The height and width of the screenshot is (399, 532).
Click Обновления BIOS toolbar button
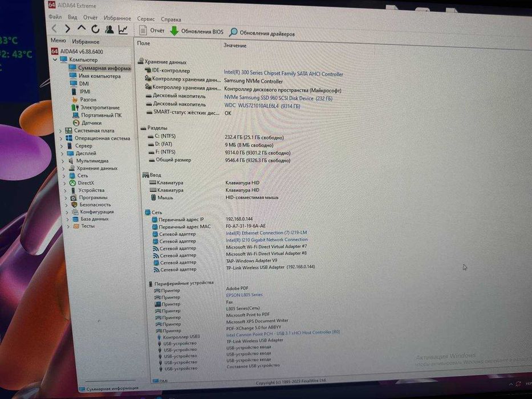click(197, 31)
